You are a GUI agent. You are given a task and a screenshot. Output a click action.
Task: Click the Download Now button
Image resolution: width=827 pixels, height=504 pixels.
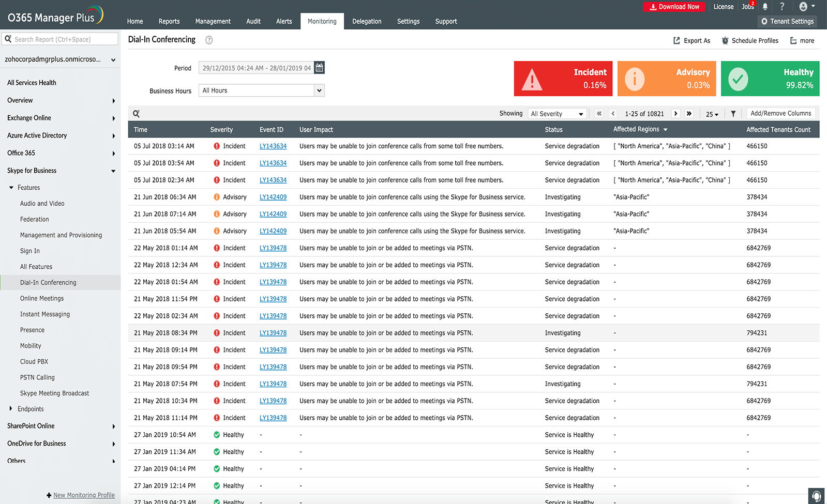point(674,7)
